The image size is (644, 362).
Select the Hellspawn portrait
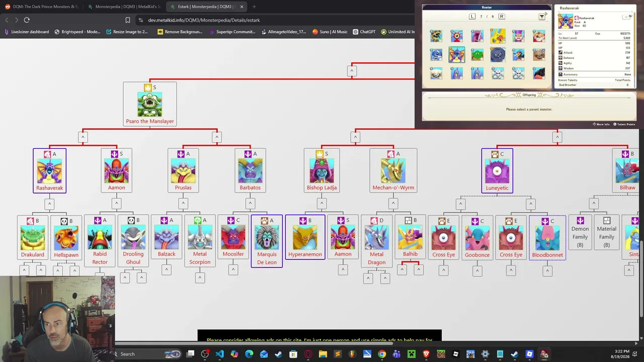pyautogui.click(x=66, y=238)
